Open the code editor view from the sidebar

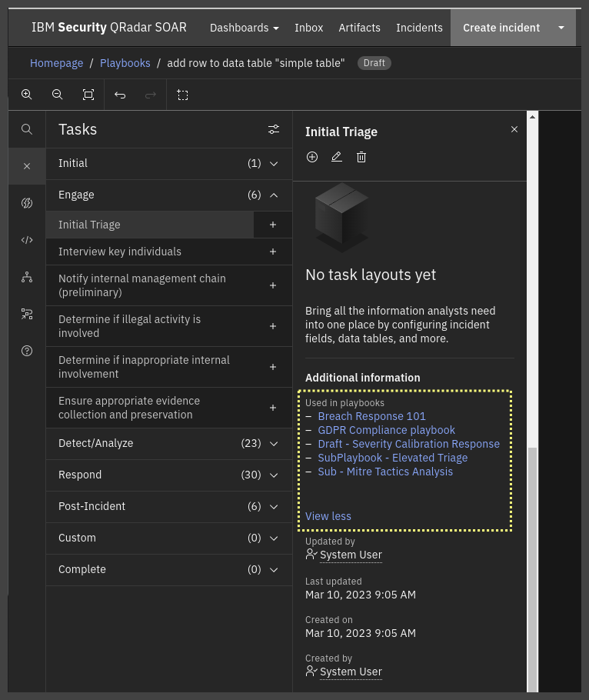pos(27,239)
